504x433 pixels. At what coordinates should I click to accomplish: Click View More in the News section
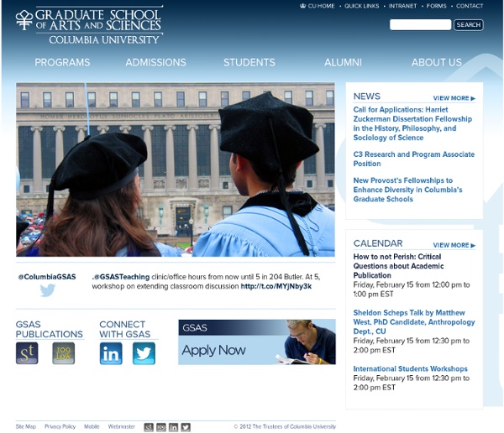pos(454,98)
